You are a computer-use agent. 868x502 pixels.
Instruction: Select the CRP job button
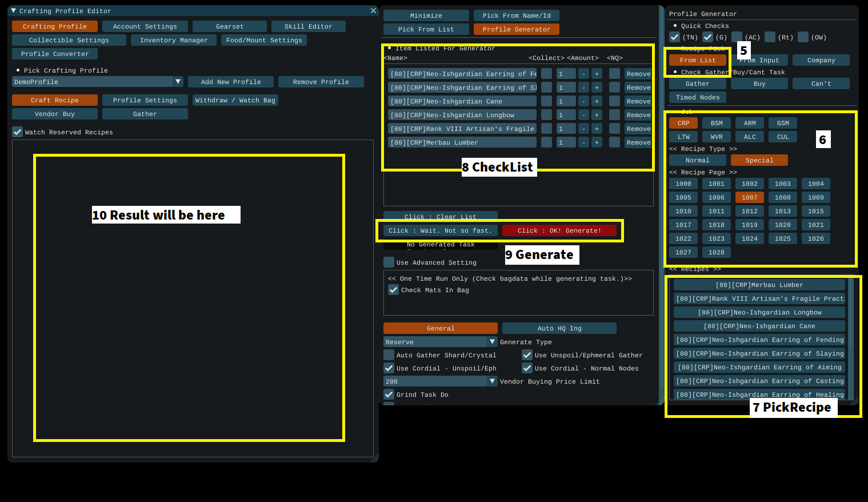(683, 123)
